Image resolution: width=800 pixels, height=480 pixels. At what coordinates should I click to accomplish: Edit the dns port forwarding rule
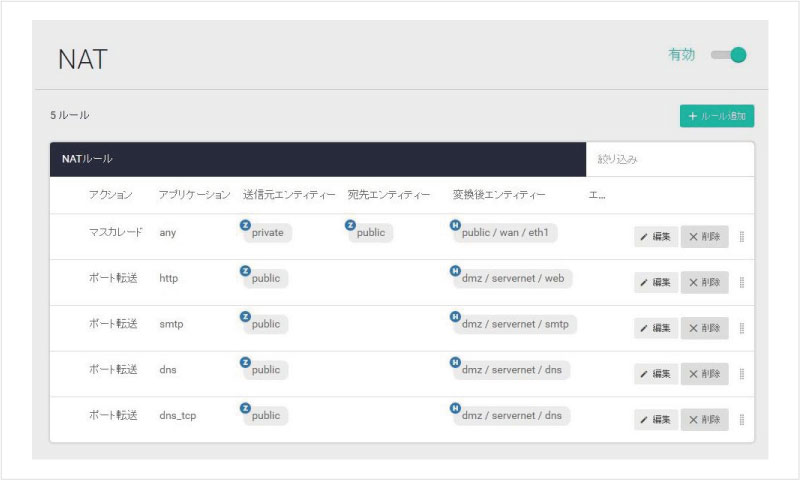[655, 374]
